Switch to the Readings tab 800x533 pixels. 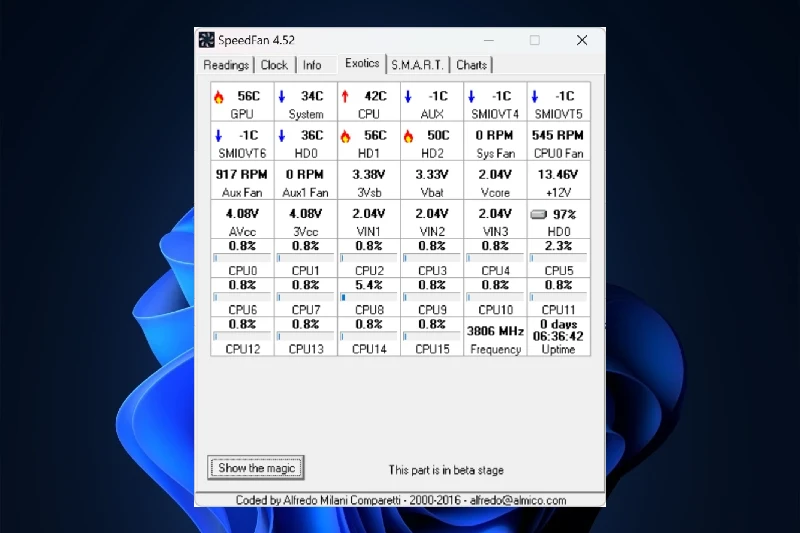click(x=226, y=65)
